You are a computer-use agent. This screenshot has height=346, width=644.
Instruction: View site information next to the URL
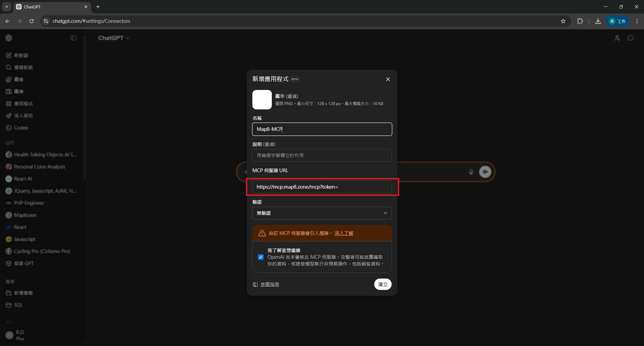tap(46, 21)
